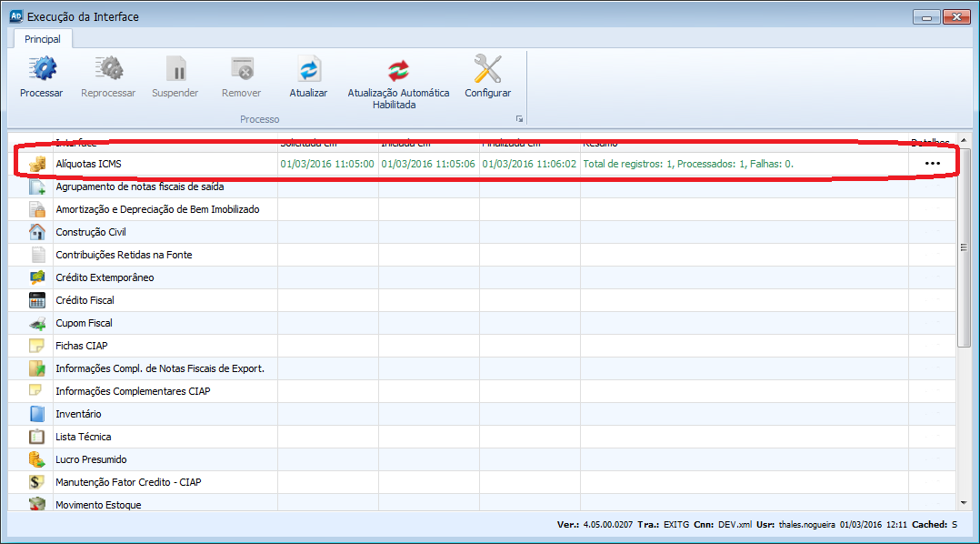
Task: Click the Inventário blue book icon
Action: tap(37, 414)
